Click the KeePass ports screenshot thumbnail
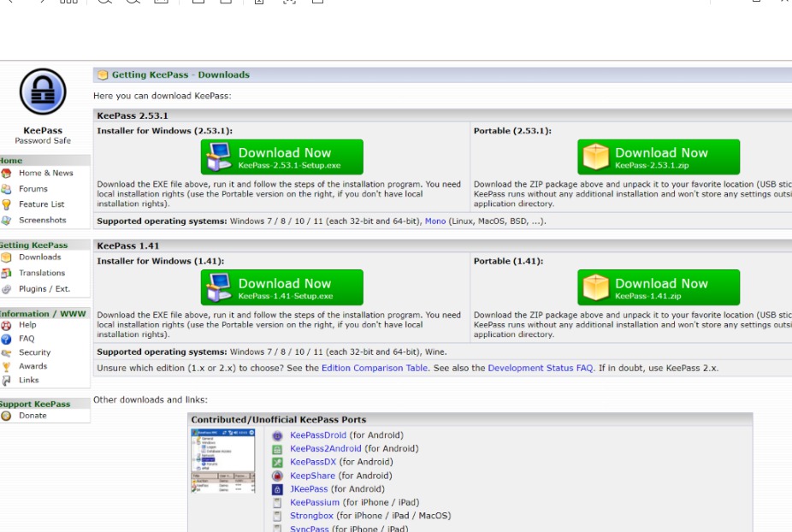This screenshot has width=792, height=532. click(x=222, y=461)
